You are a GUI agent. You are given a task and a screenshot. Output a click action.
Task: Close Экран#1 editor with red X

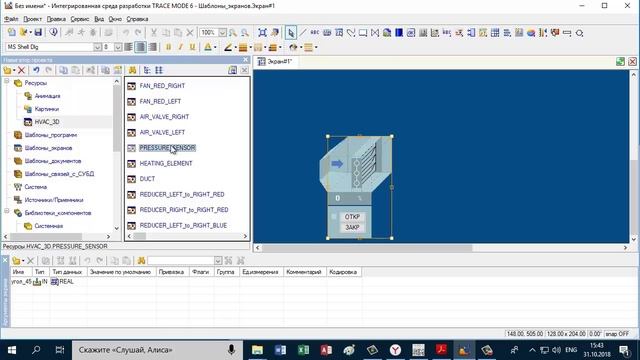pyautogui.click(x=632, y=62)
